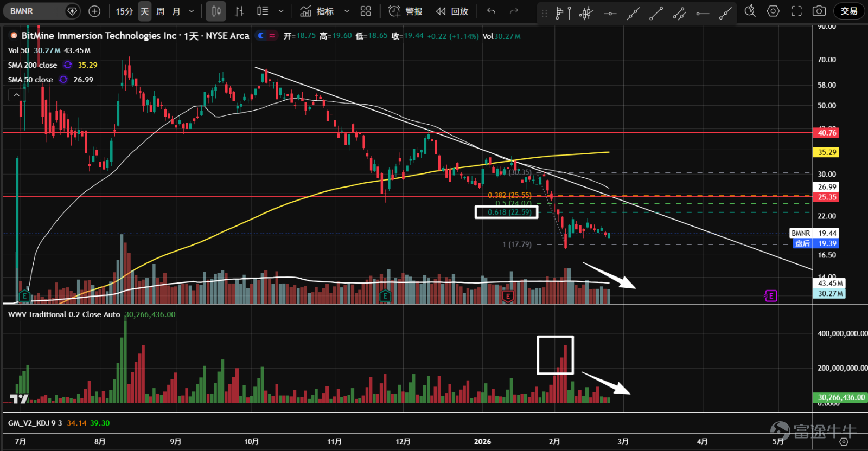Select the parallel channel drawing tool
The image size is (868, 451).
[679, 13]
